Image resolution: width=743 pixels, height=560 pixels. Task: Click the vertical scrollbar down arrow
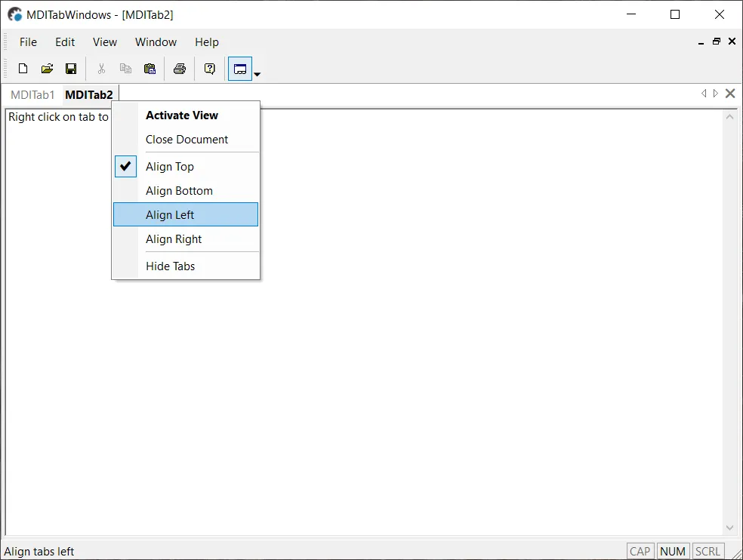coord(729,528)
